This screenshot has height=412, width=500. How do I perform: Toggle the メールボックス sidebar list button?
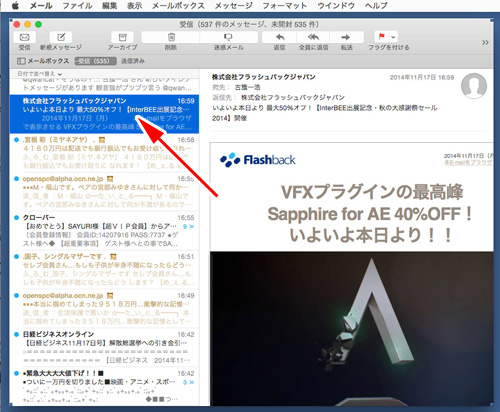43,61
